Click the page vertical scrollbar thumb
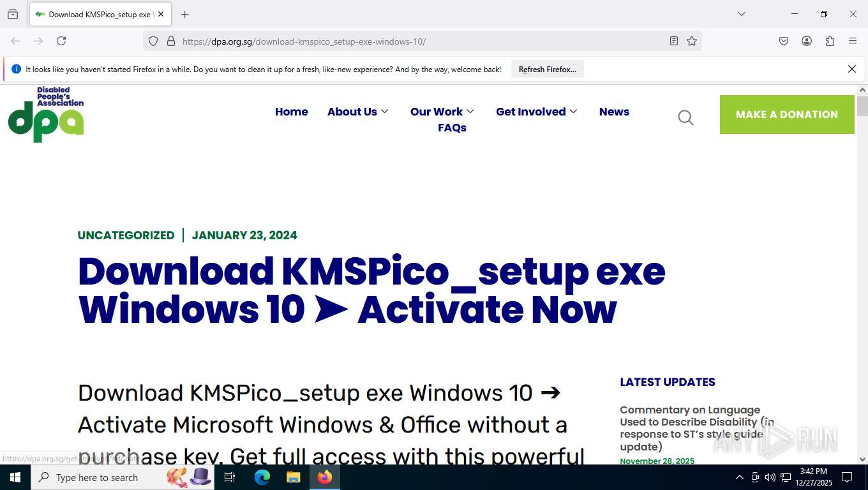Screen dimensions: 868x490 point(863,106)
